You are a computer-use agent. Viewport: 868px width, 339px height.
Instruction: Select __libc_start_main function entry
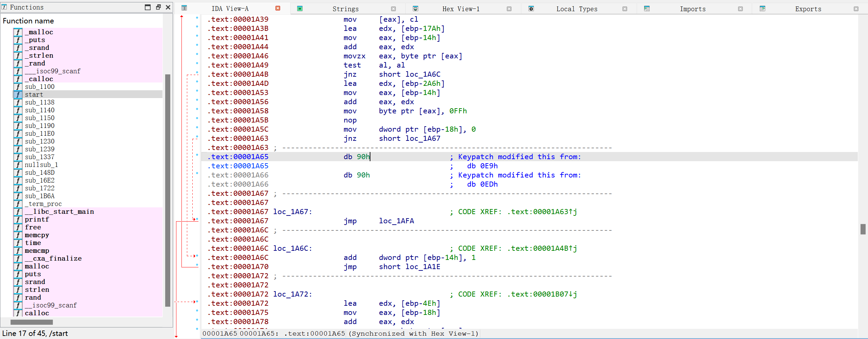pos(59,212)
